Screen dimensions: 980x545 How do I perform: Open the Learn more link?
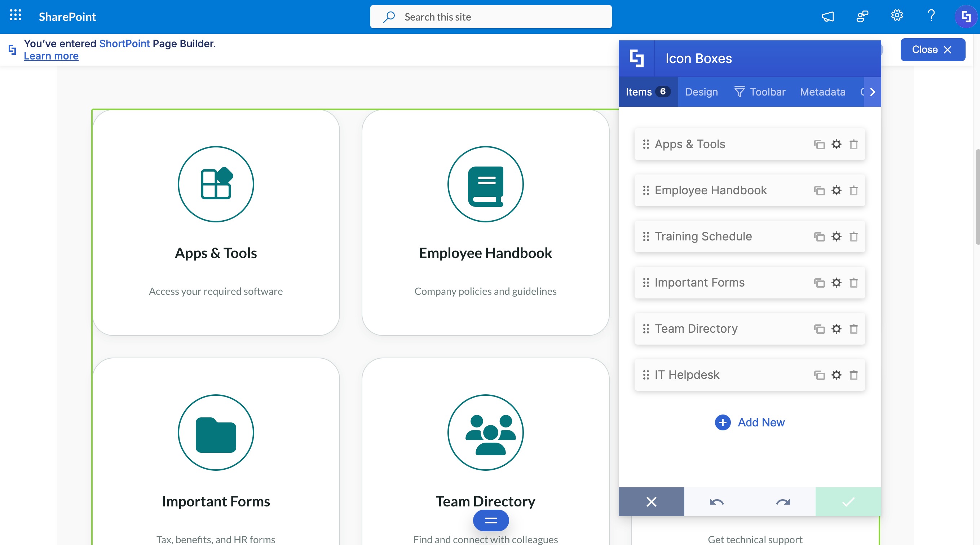click(x=51, y=56)
